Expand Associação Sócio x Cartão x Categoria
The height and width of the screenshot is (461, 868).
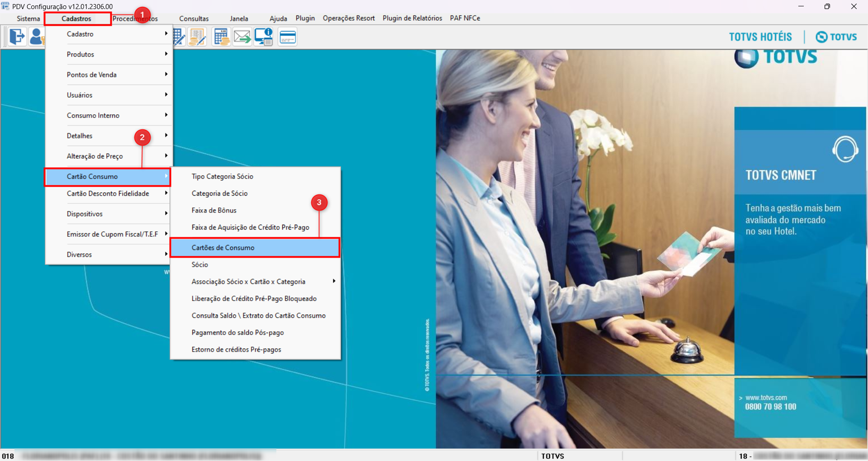(x=256, y=282)
